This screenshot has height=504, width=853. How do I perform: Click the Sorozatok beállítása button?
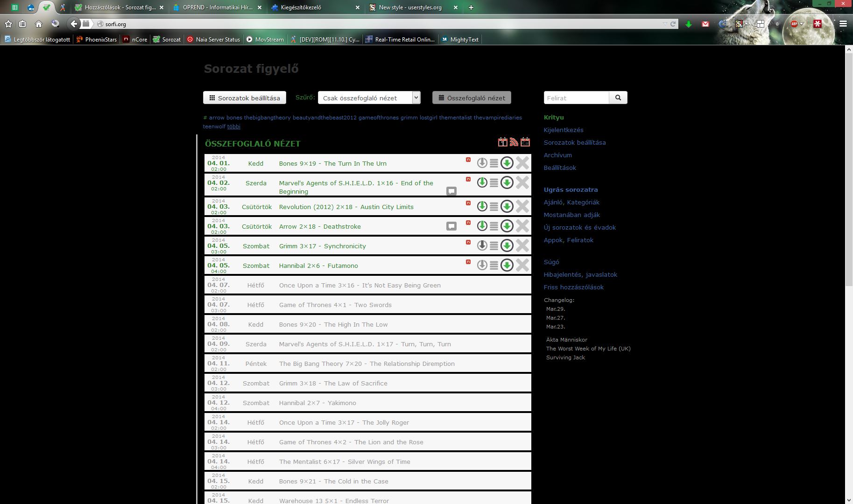pyautogui.click(x=245, y=98)
